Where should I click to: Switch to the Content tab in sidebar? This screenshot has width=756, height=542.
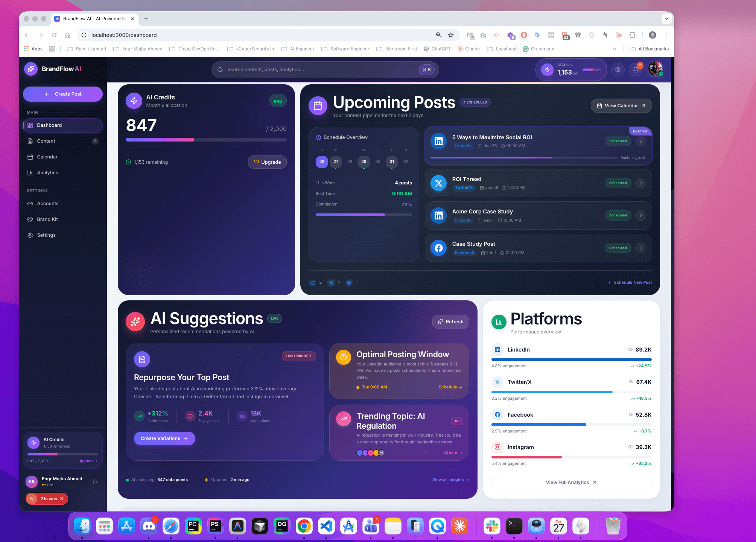(46, 141)
